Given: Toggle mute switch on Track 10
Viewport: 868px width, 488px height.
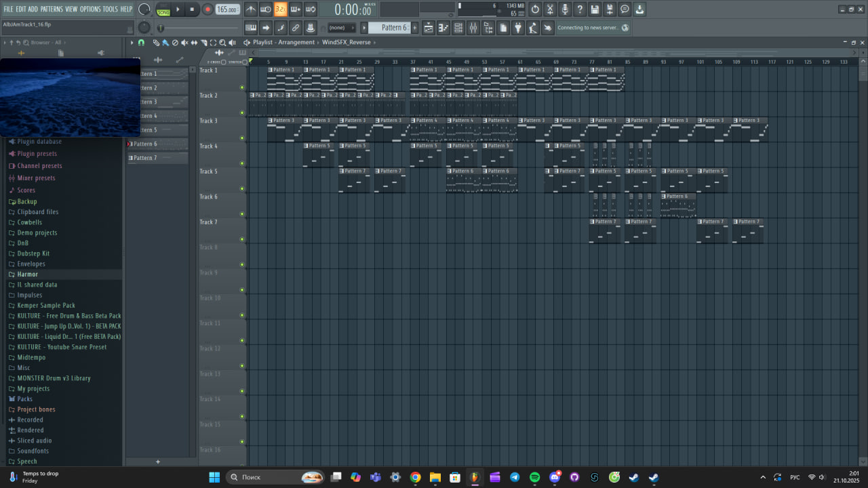Looking at the screenshot, I should [x=242, y=315].
